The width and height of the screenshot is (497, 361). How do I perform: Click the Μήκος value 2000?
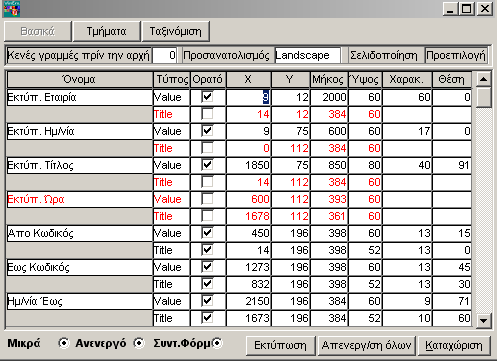(329, 97)
